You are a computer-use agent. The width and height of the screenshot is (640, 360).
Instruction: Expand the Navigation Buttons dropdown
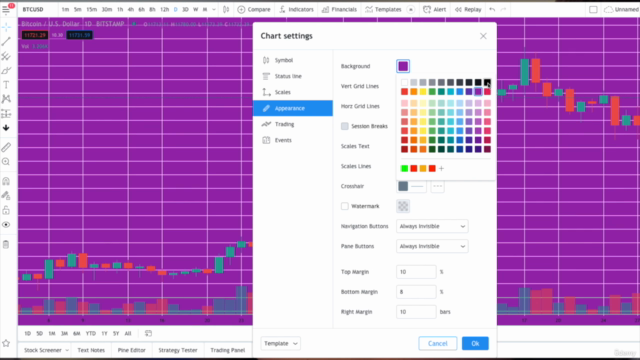pos(432,226)
